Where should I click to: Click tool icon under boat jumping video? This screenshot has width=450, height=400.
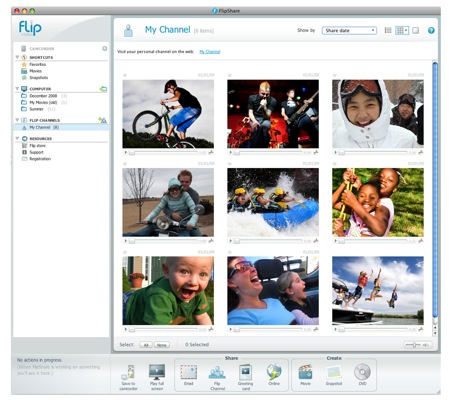pos(421,329)
